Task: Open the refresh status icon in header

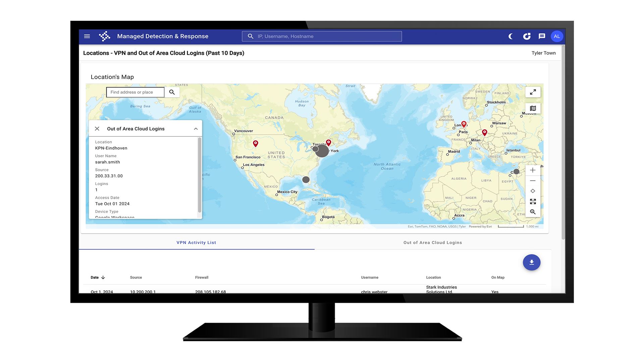Action: (x=527, y=36)
